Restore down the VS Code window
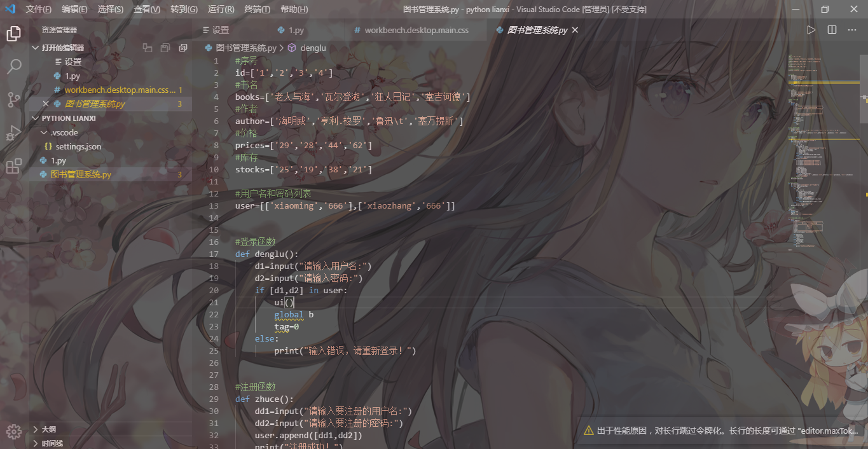Screen dimensions: 868x449 click(x=825, y=9)
